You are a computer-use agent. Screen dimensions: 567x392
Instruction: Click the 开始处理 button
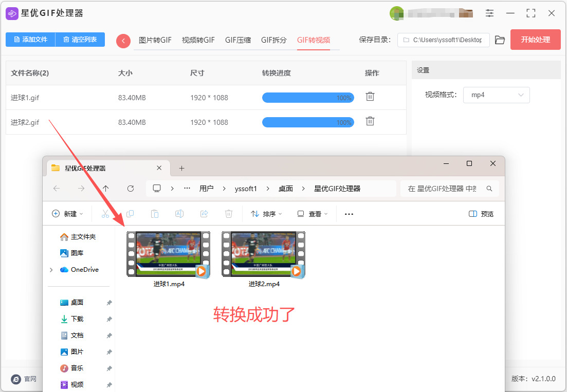point(536,40)
